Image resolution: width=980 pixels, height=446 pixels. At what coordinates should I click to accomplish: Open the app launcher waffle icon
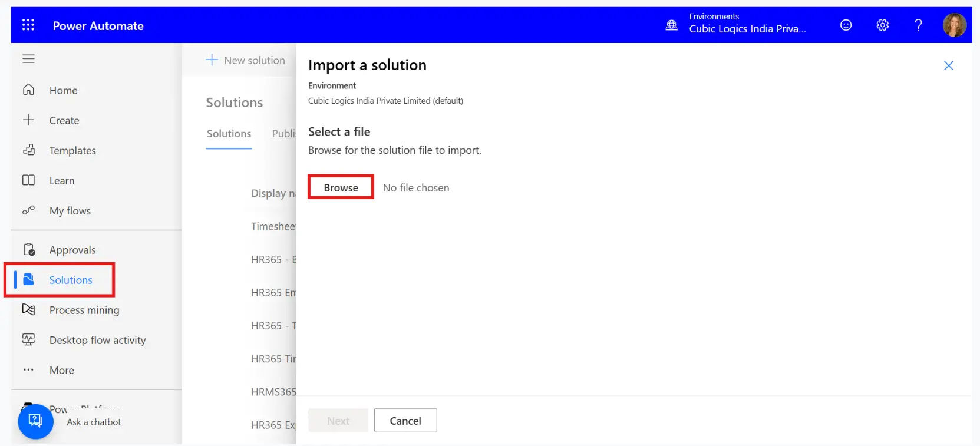(28, 25)
